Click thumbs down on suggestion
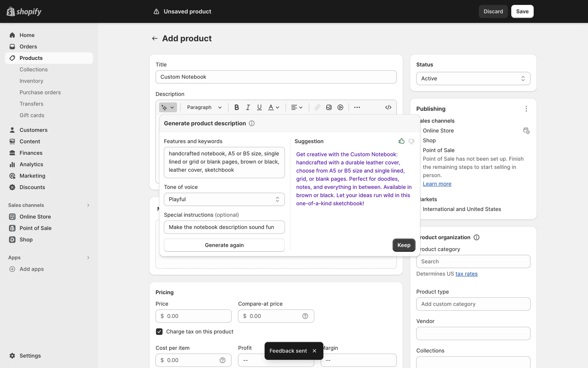 tap(411, 141)
